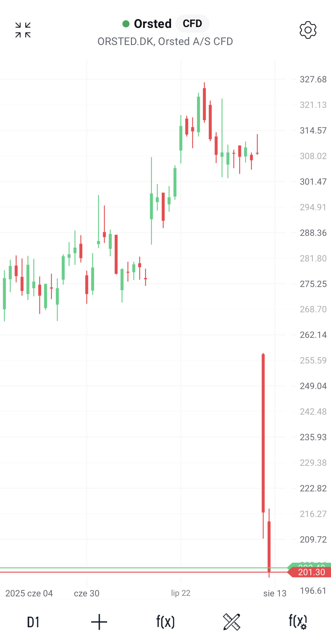Select the cze 30 date marker
Image resolution: width=331 pixels, height=644 pixels.
pyautogui.click(x=87, y=593)
